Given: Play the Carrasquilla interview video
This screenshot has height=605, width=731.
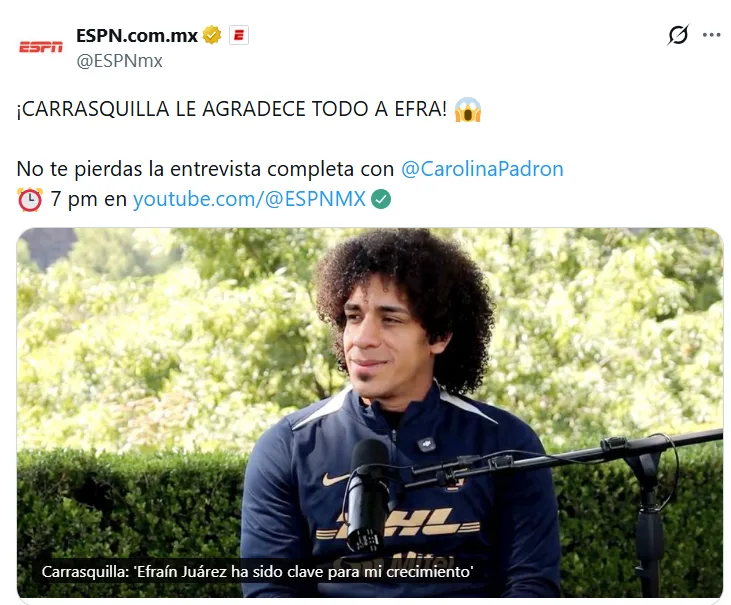Looking at the screenshot, I should [x=370, y=412].
